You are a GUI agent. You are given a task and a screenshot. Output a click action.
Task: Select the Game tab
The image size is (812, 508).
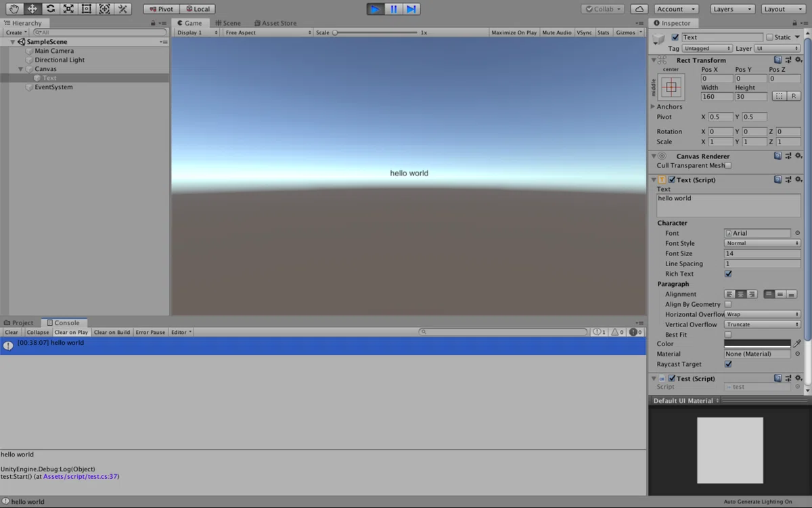(189, 23)
